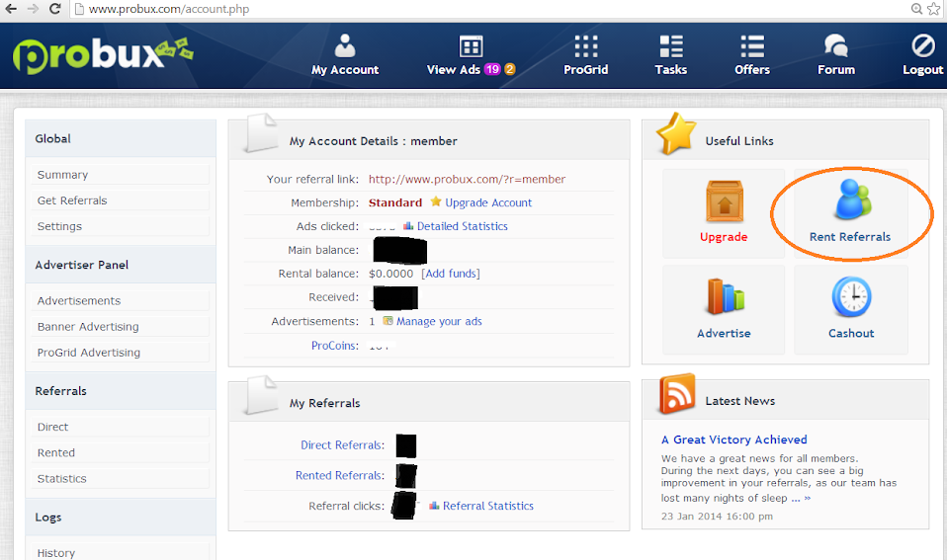Open Tasks in top navigation
Viewport: 947px width, 560px height.
tap(671, 55)
